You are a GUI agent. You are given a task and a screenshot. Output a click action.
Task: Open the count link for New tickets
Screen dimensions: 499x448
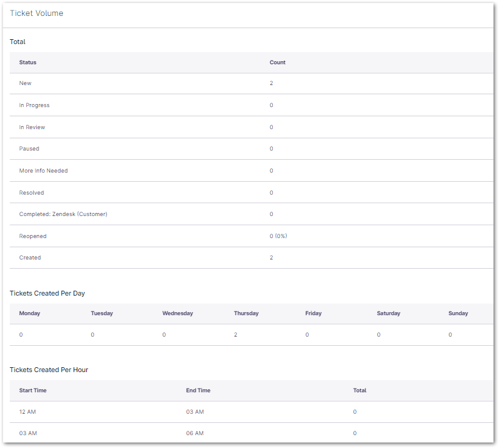tap(272, 83)
